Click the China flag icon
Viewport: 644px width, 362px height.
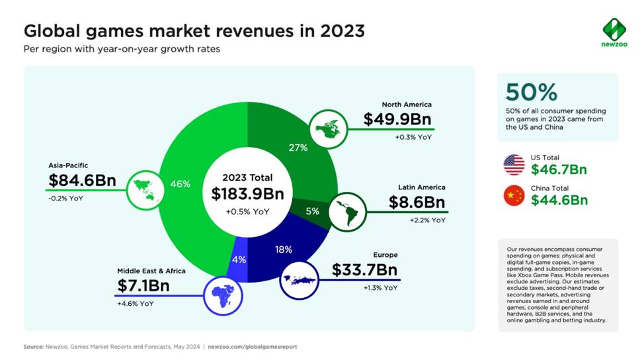point(514,197)
